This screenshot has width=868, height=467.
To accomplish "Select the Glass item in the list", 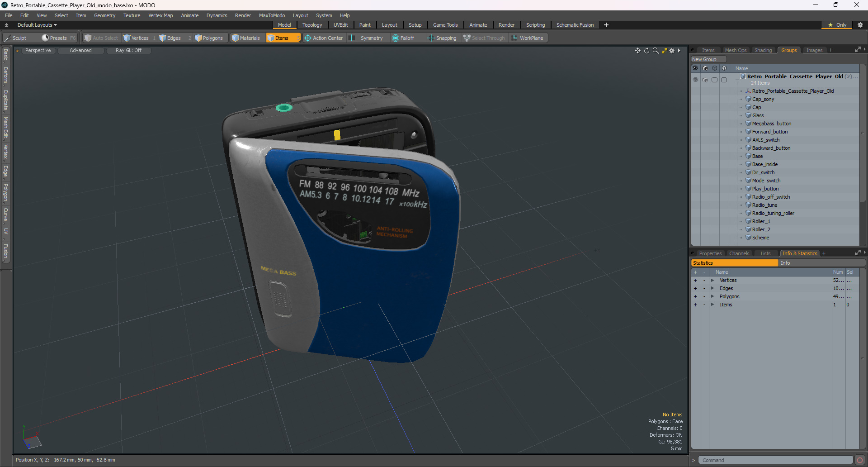I will pyautogui.click(x=758, y=115).
